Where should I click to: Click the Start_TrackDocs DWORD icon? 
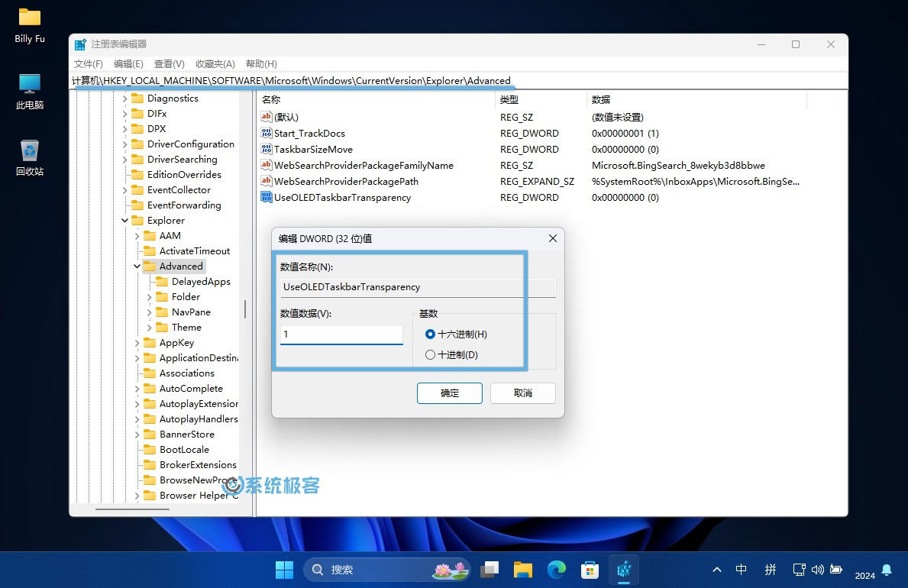click(x=267, y=133)
